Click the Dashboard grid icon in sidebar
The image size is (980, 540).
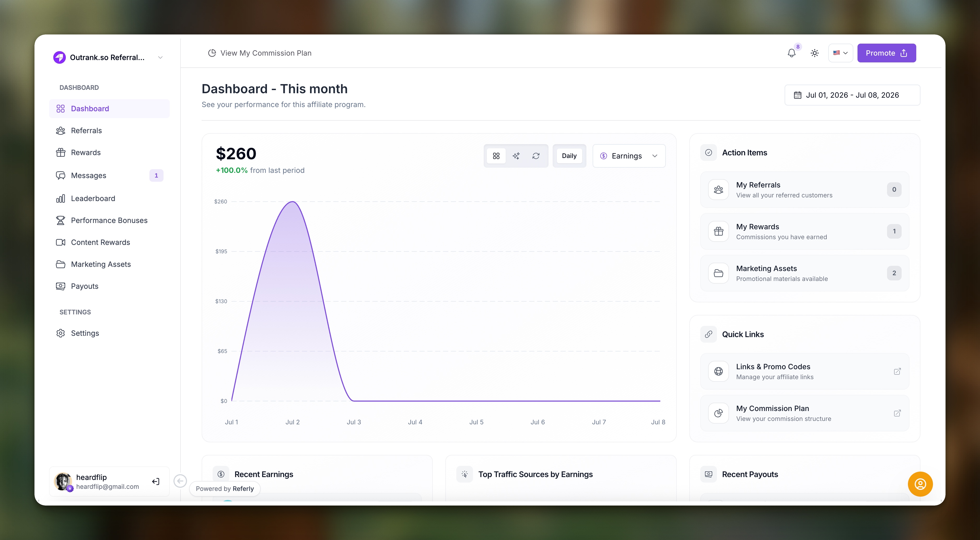61,109
